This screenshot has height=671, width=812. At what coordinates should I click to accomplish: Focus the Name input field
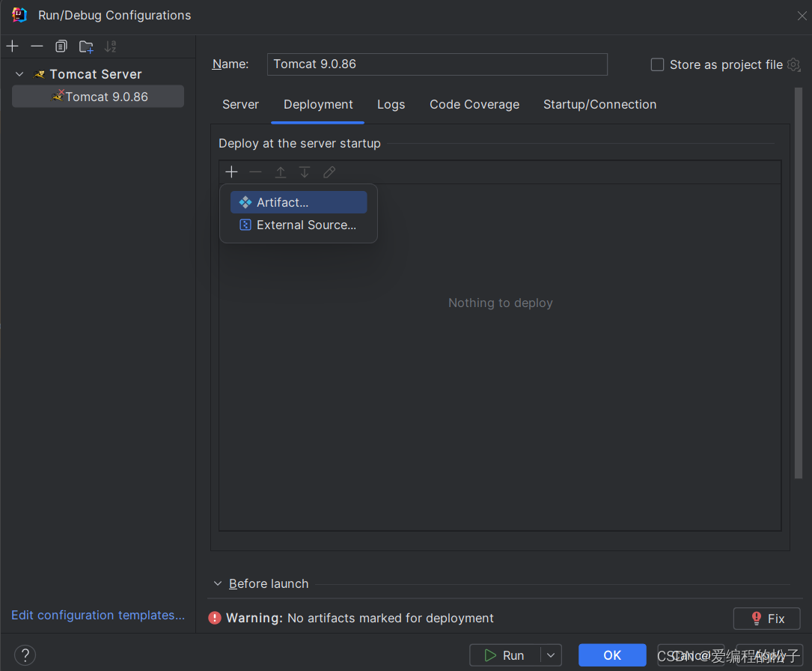click(x=437, y=64)
